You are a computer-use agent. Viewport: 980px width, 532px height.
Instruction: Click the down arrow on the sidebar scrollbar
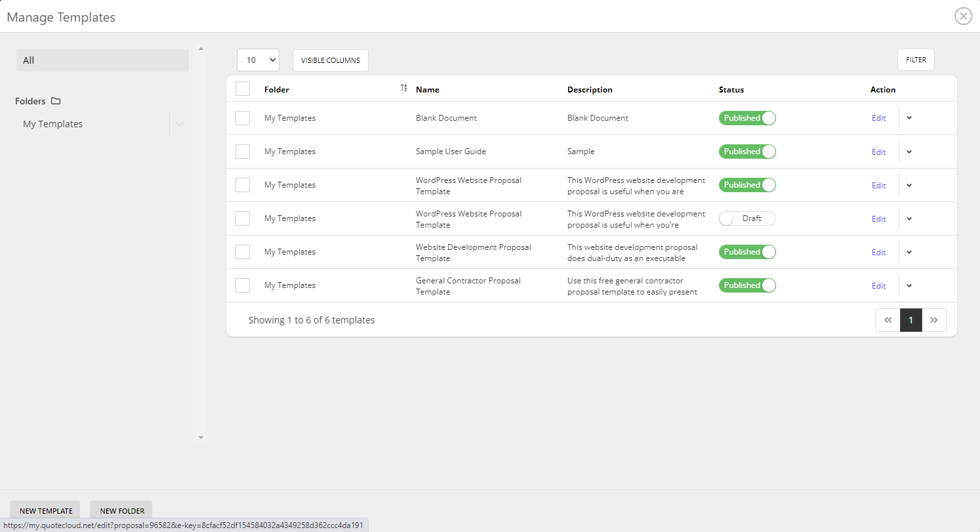tap(201, 438)
